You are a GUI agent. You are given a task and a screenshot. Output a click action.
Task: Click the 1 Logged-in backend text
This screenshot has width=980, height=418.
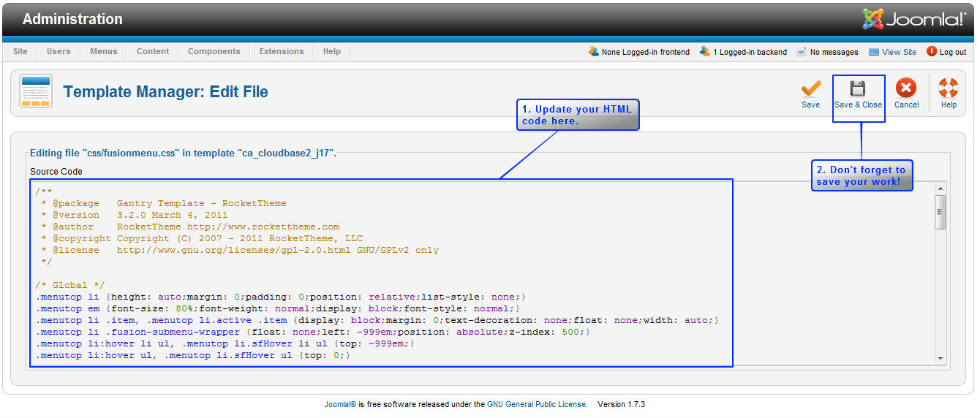tap(750, 52)
